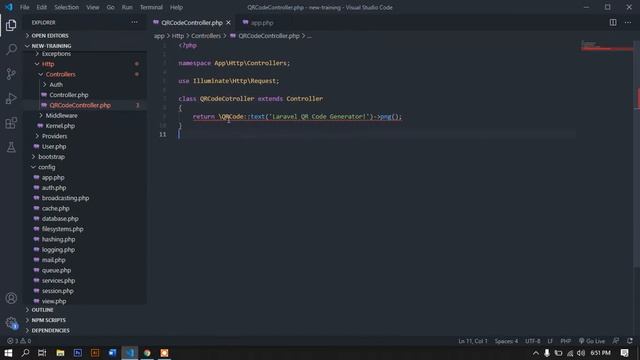Open the Edit menu
This screenshot has height=360, width=640.
[42, 7]
